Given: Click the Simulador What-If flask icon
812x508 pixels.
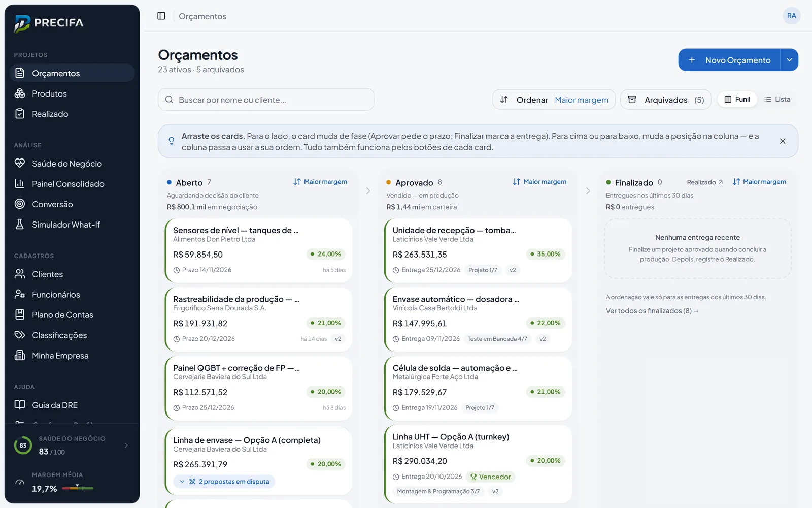Looking at the screenshot, I should click(x=20, y=225).
